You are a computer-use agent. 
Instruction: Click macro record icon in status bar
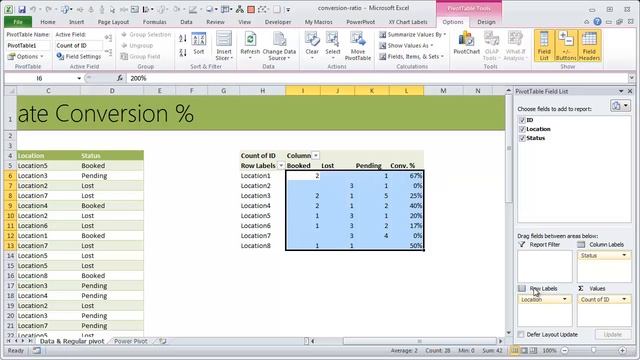37,350
